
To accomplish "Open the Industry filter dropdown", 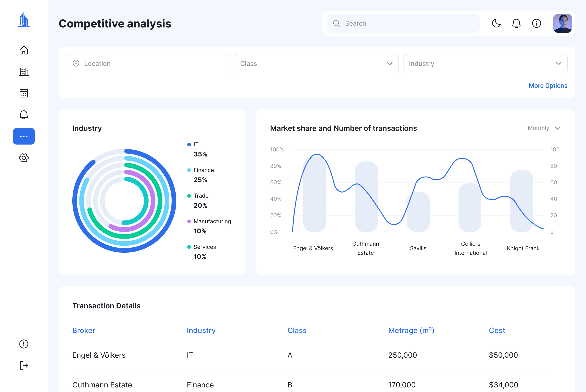I will coord(485,64).
